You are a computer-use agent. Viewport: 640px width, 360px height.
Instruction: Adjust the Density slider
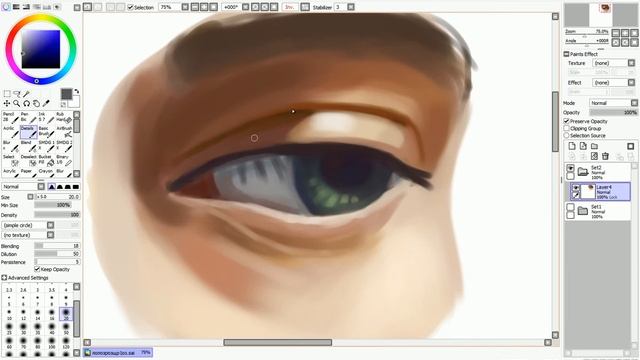[x=57, y=215]
